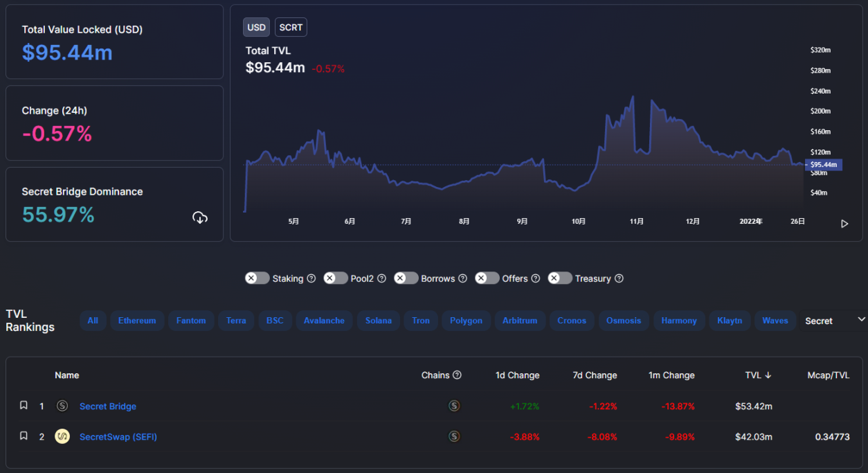868x473 pixels.
Task: Sort table by Mcap/TVL column
Action: point(829,375)
